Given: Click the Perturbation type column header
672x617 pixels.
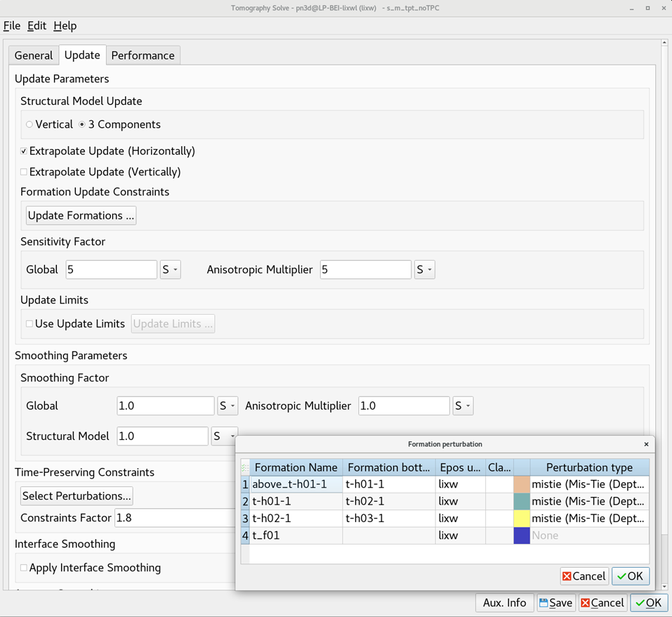Looking at the screenshot, I should tap(590, 467).
